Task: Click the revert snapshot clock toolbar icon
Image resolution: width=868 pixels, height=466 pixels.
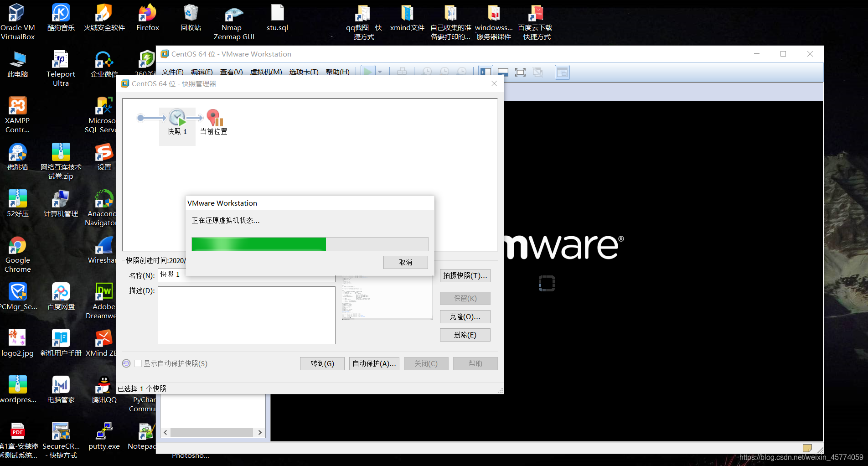Action: coord(444,72)
